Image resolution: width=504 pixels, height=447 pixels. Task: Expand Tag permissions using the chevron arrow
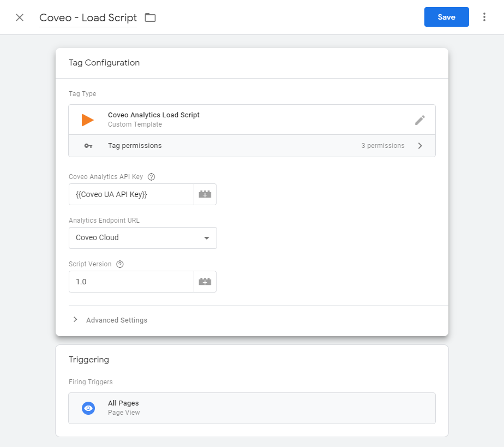coord(420,146)
